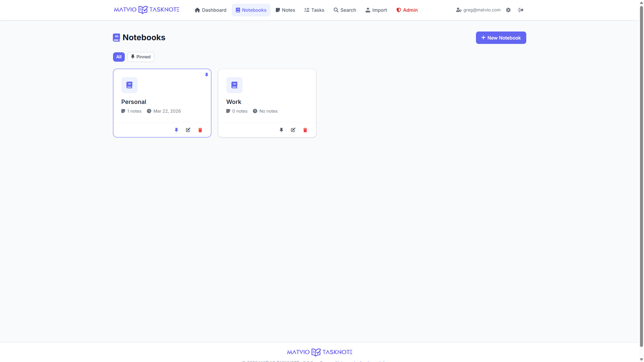Open the Notes page
Viewport: 644px width, 362px height.
(x=285, y=10)
